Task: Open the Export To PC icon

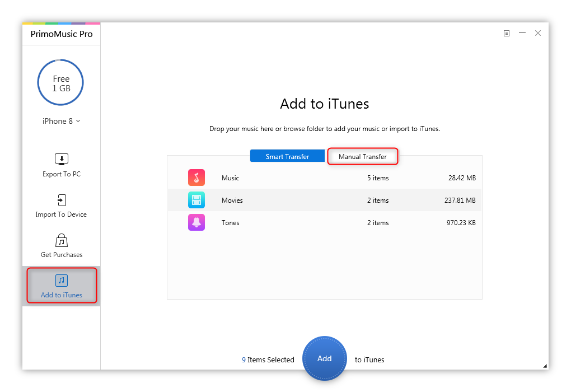Action: 61,159
